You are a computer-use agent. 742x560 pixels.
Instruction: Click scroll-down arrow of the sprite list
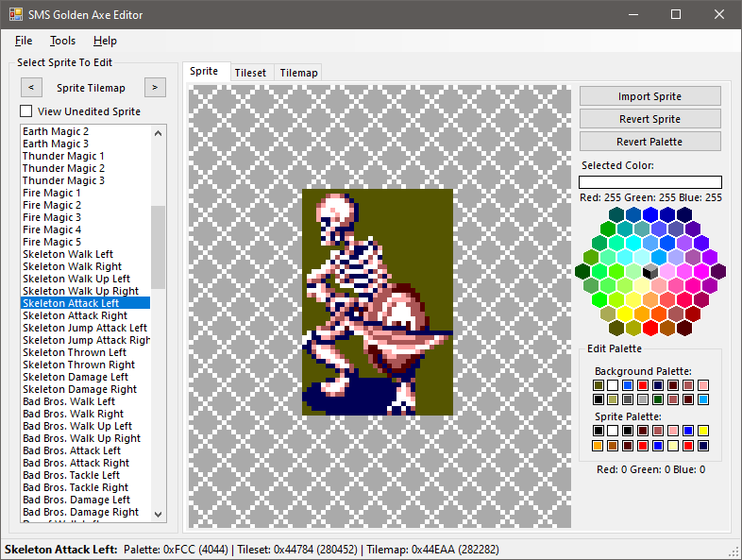(158, 514)
